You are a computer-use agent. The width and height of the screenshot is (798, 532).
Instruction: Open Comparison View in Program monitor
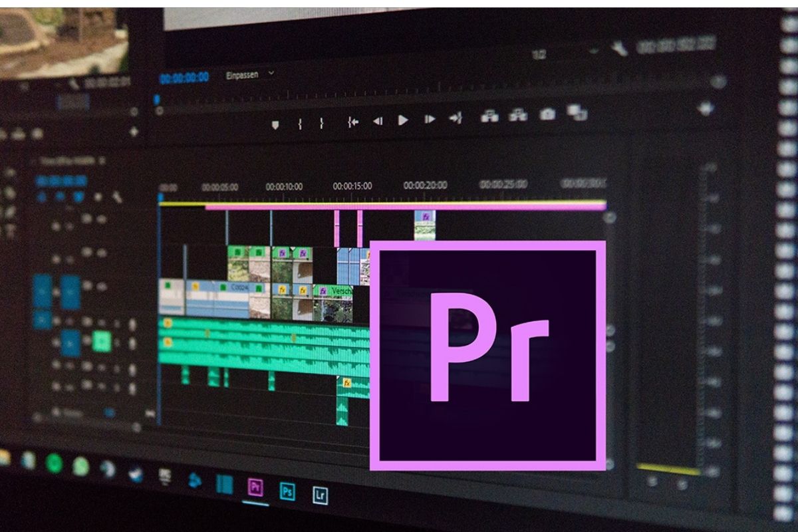click(x=577, y=112)
